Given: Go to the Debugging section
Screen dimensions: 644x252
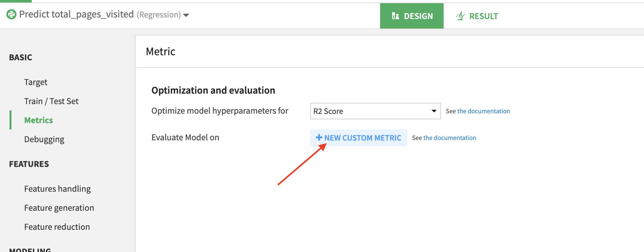Looking at the screenshot, I should [44, 139].
